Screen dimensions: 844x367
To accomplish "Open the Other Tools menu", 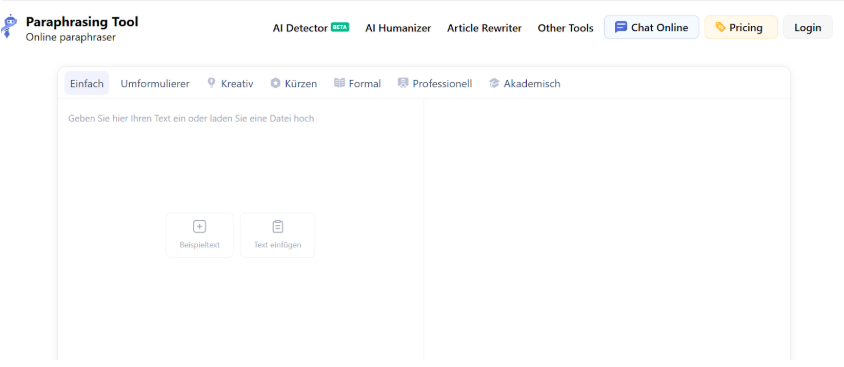I will 566,28.
